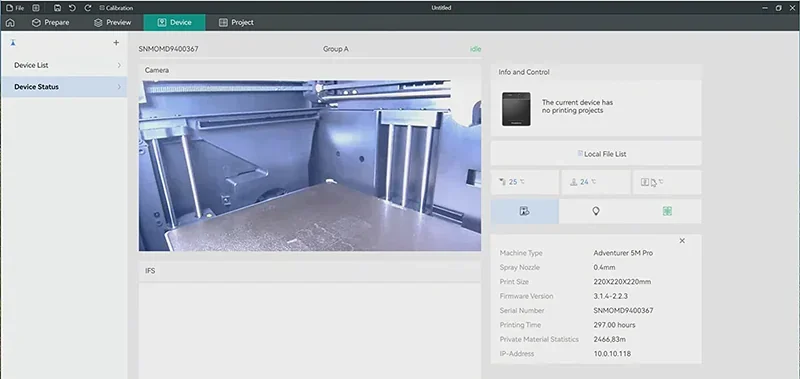Open the Calibration menu
The width and height of the screenshot is (800, 379).
click(116, 8)
